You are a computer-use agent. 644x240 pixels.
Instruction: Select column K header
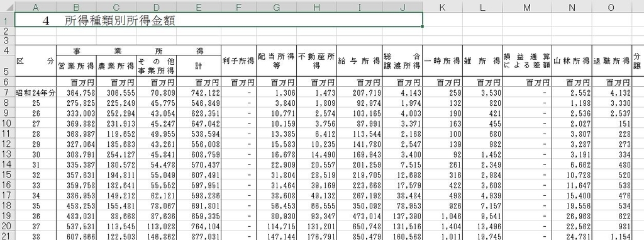click(x=442, y=7)
